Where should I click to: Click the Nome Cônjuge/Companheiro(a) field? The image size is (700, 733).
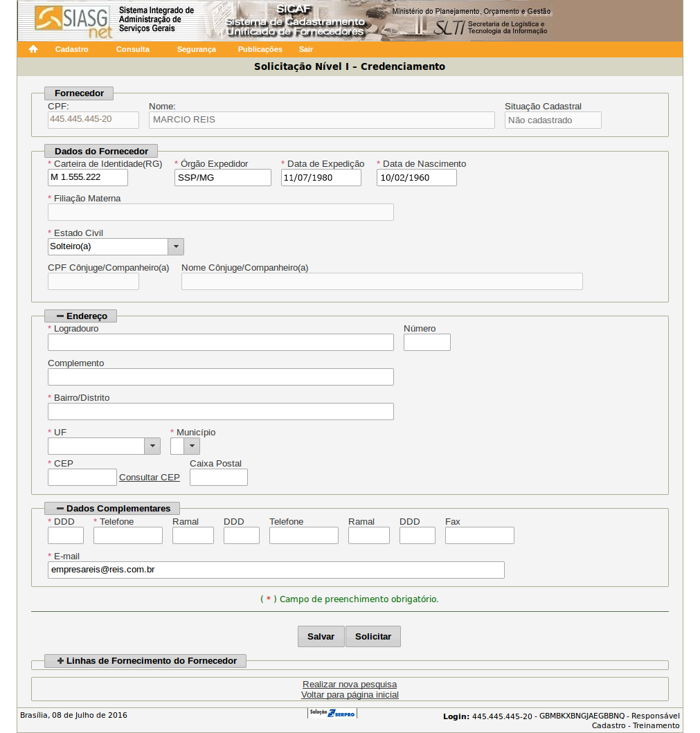tap(382, 282)
